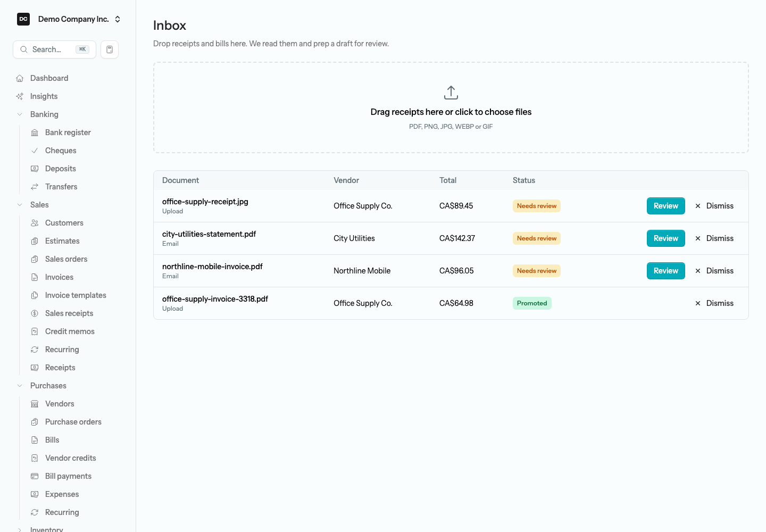
Task: Click the Credit memos icon
Action: coord(35,331)
